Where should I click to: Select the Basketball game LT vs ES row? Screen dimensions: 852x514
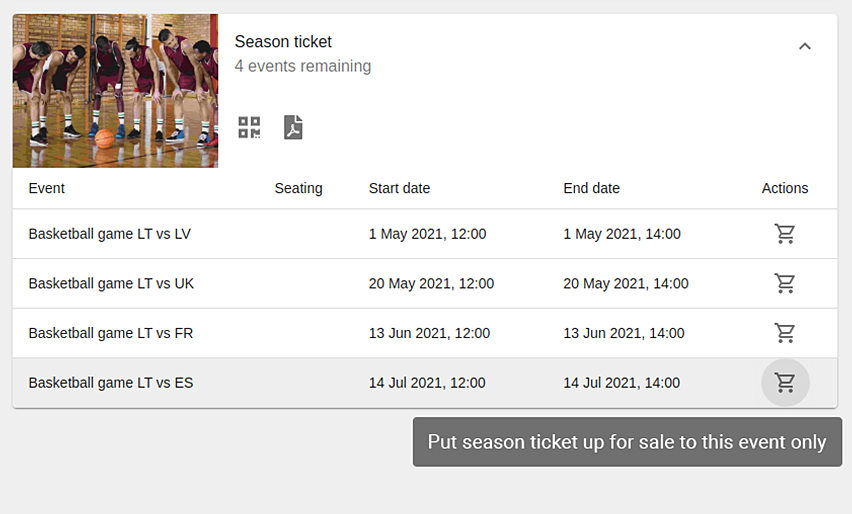tap(111, 383)
